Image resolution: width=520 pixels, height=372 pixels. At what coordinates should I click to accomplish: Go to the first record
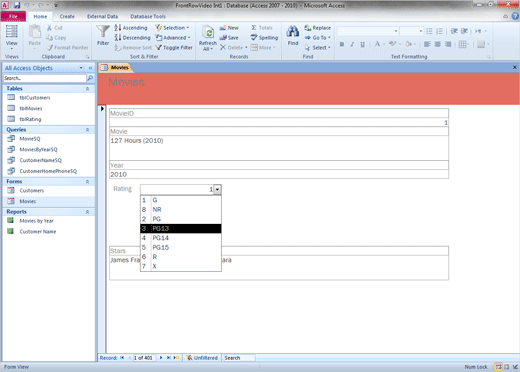[x=122, y=358]
